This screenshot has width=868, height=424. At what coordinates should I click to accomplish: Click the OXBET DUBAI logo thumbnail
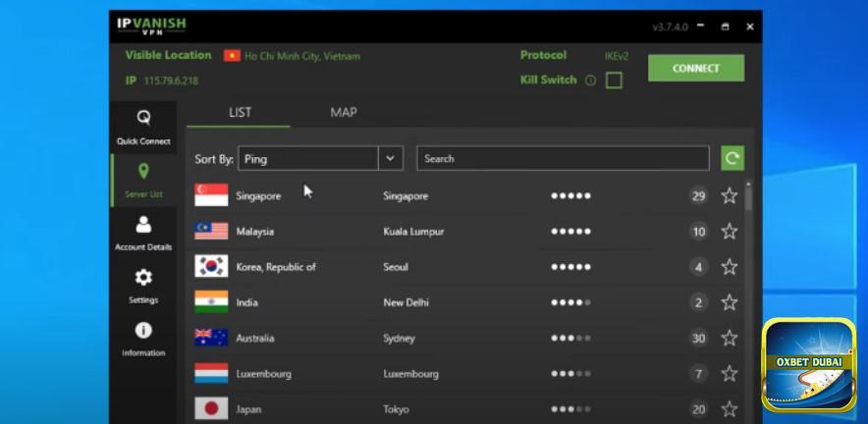809,364
